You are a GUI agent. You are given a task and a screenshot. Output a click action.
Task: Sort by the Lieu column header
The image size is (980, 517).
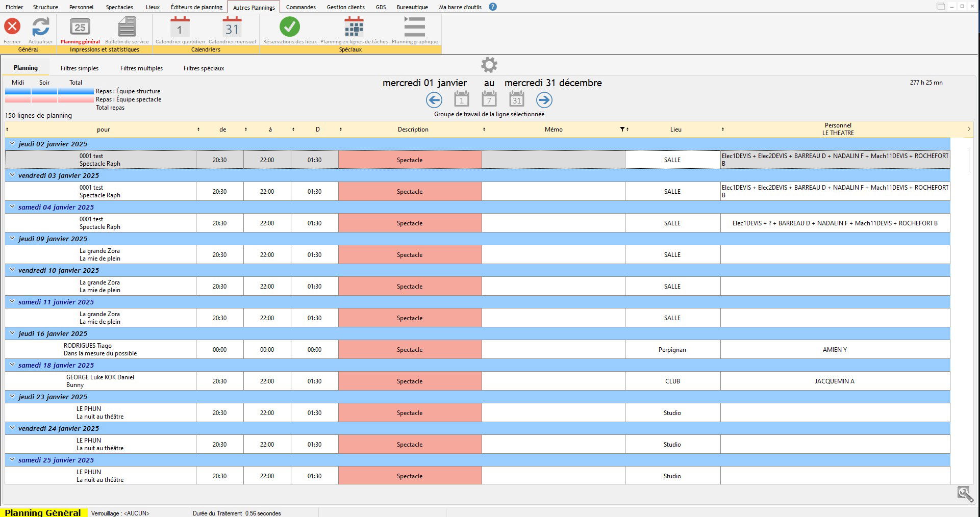675,130
